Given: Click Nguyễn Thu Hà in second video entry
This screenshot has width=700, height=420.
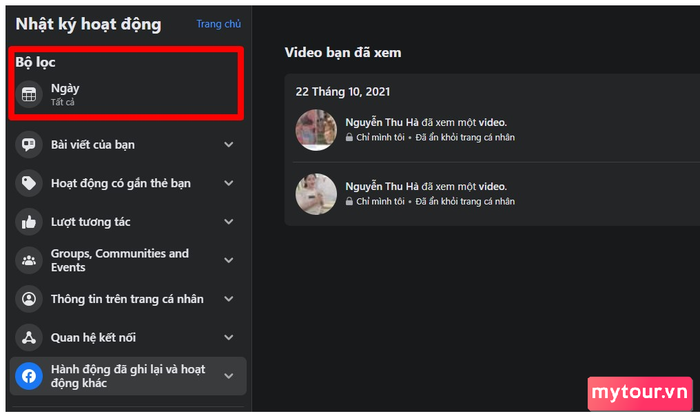Looking at the screenshot, I should 382,187.
